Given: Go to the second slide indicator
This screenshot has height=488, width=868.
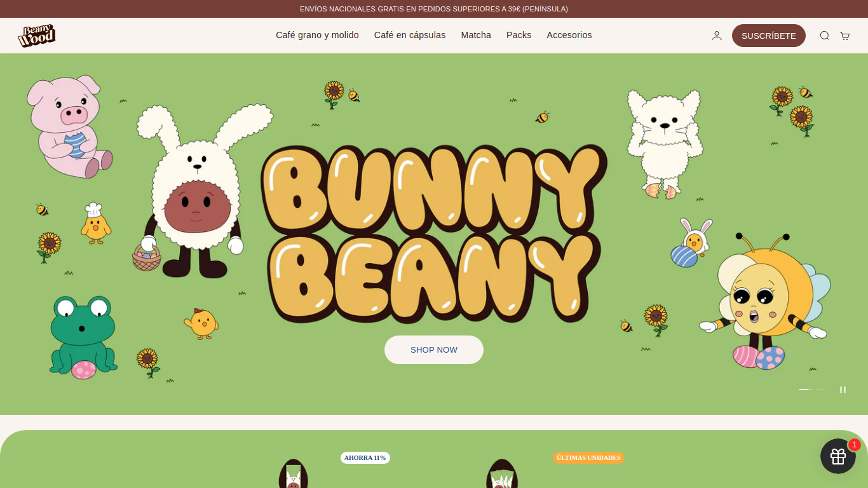Looking at the screenshot, I should [821, 390].
